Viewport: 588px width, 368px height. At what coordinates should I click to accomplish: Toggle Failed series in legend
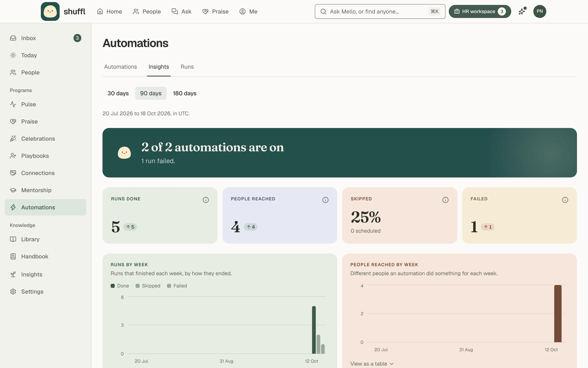click(x=177, y=286)
